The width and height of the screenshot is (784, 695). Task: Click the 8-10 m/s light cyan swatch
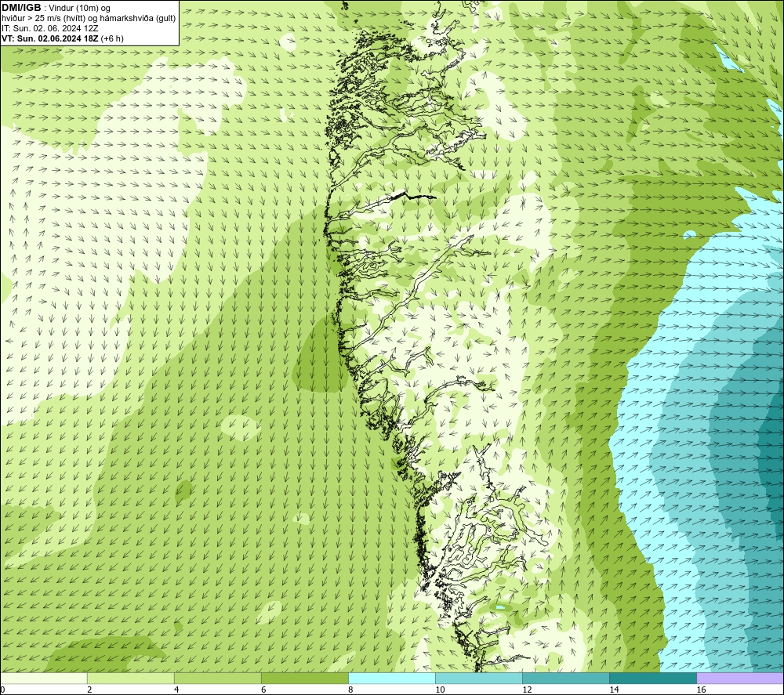click(x=391, y=678)
